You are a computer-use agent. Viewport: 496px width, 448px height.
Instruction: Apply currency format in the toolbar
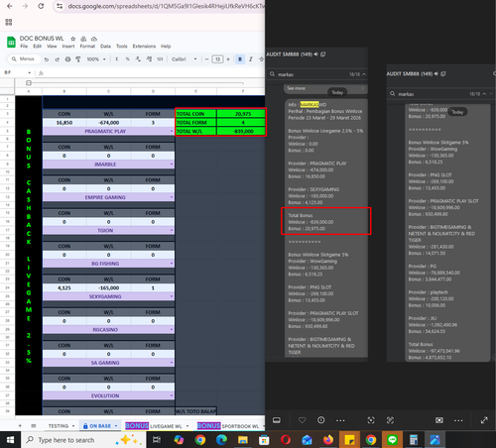117,59
